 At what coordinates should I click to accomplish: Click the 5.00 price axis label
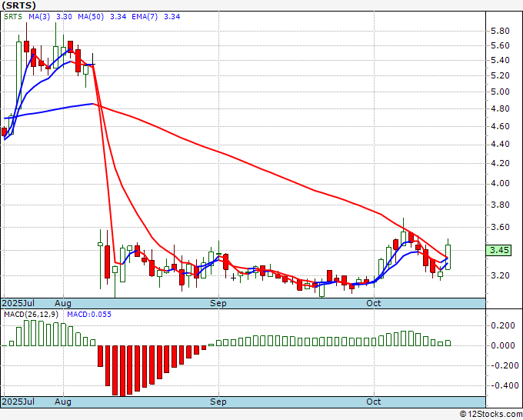[500, 92]
